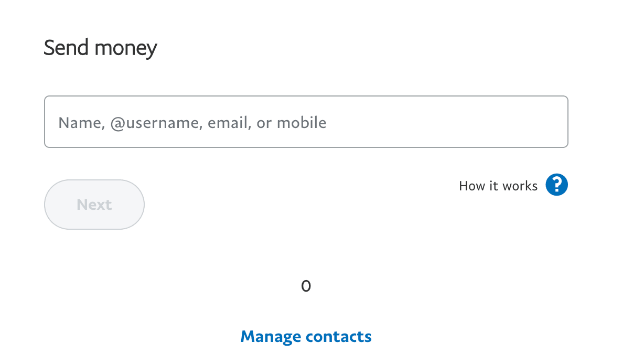Focus the Name, @username, email, or mobile box
The image size is (644, 364).
306,122
